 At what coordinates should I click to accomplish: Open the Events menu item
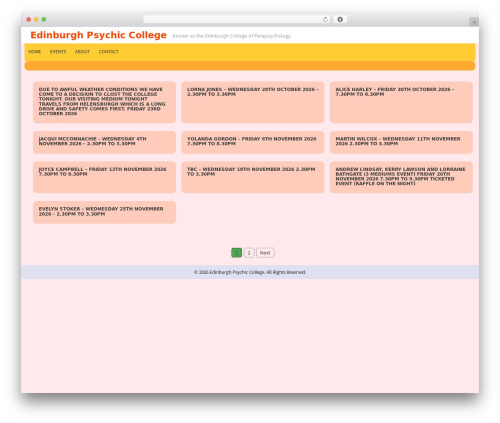tap(58, 52)
